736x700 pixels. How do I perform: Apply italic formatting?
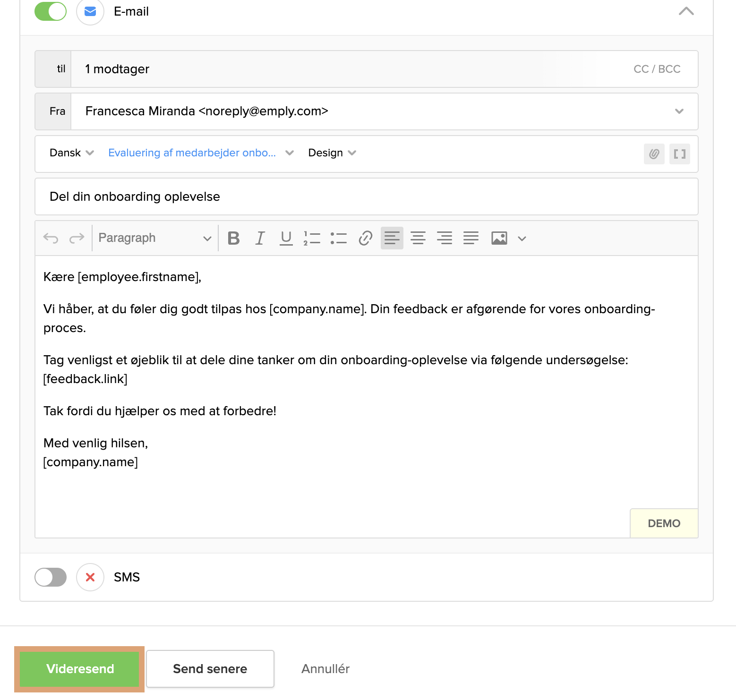[260, 238]
